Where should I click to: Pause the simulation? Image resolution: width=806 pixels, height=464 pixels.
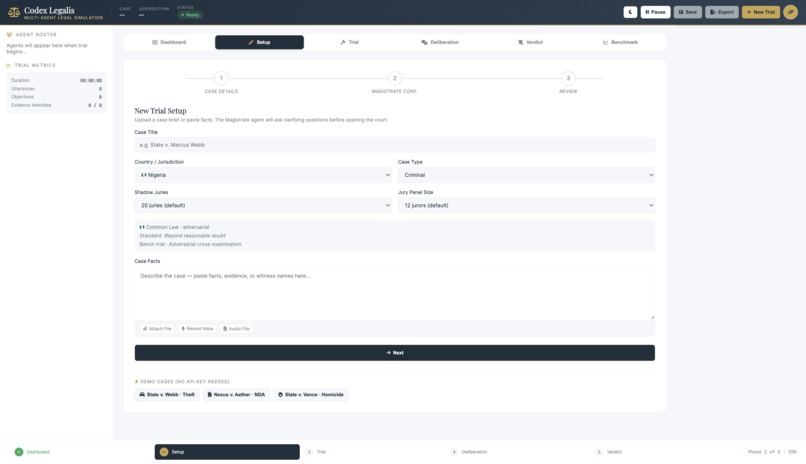[655, 12]
